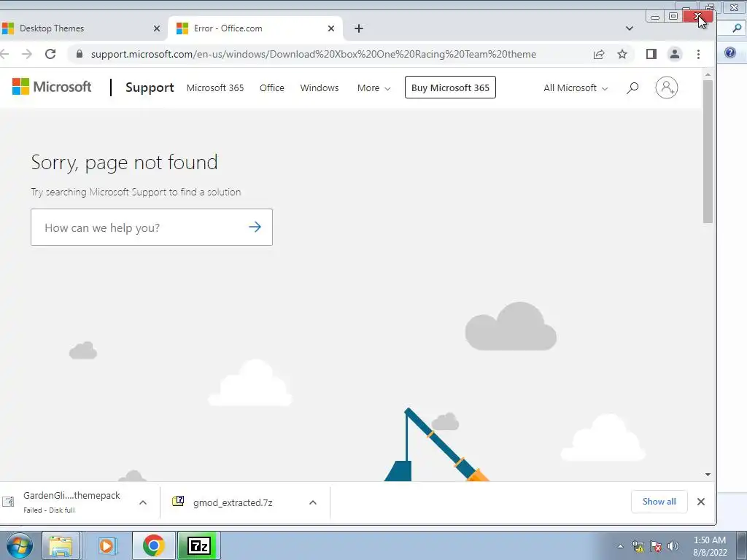Viewport: 747px width, 560px height.
Task: Click Buy Microsoft 365 button
Action: coord(450,87)
